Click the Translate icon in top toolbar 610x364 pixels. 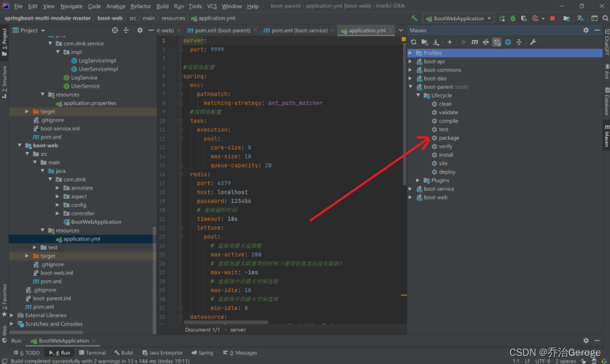[x=580, y=19]
